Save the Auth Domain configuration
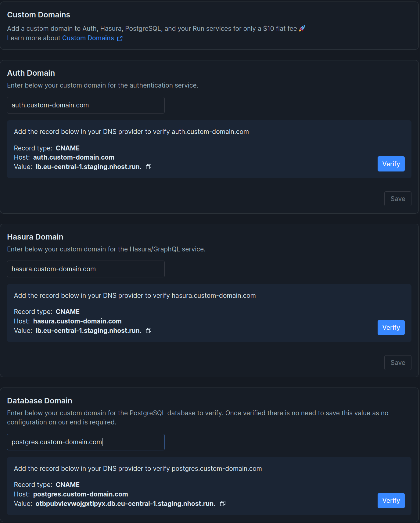The width and height of the screenshot is (420, 523). [398, 199]
